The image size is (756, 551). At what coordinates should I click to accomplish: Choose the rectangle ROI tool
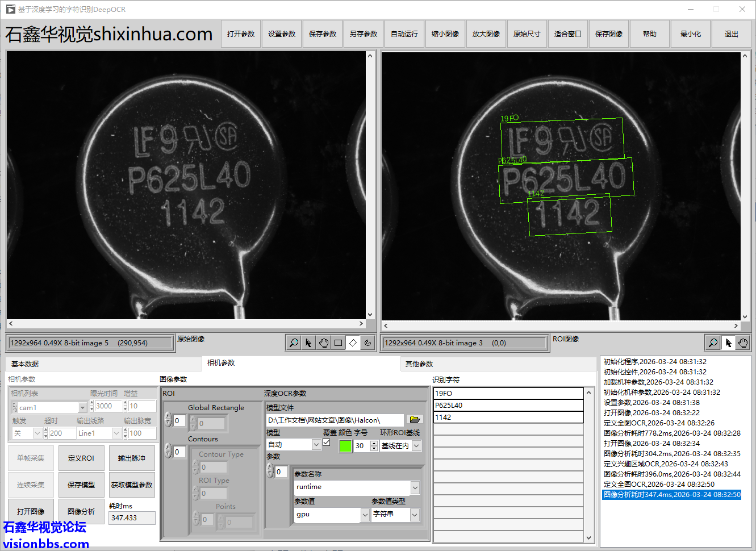point(338,343)
